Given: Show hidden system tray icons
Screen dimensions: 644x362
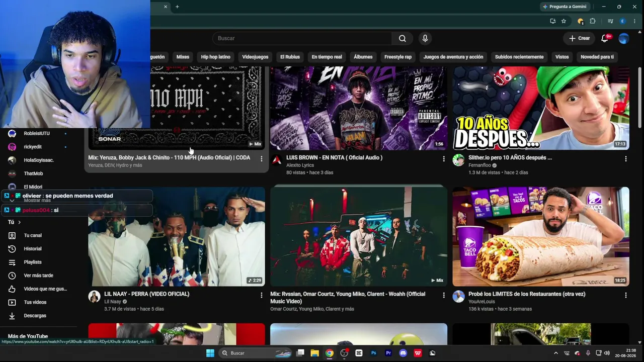Looking at the screenshot, I should point(555,353).
